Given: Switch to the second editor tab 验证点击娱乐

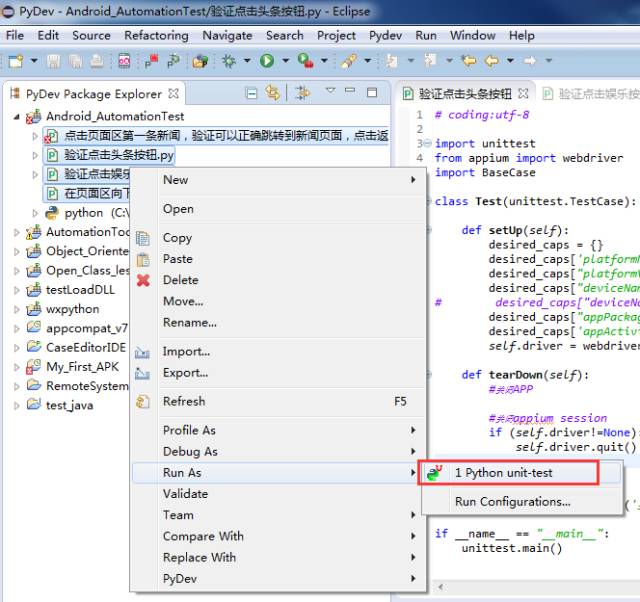Looking at the screenshot, I should (x=591, y=94).
